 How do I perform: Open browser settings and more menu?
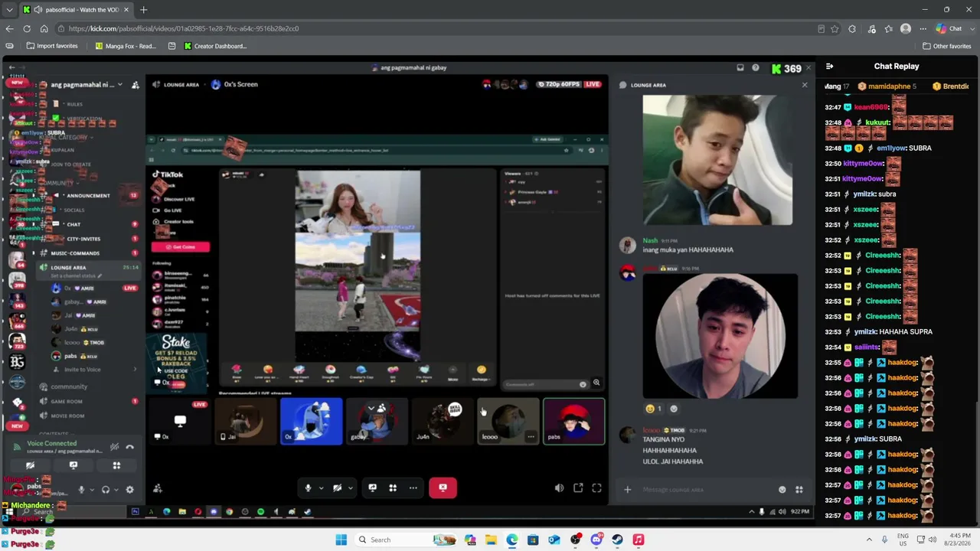point(923,28)
